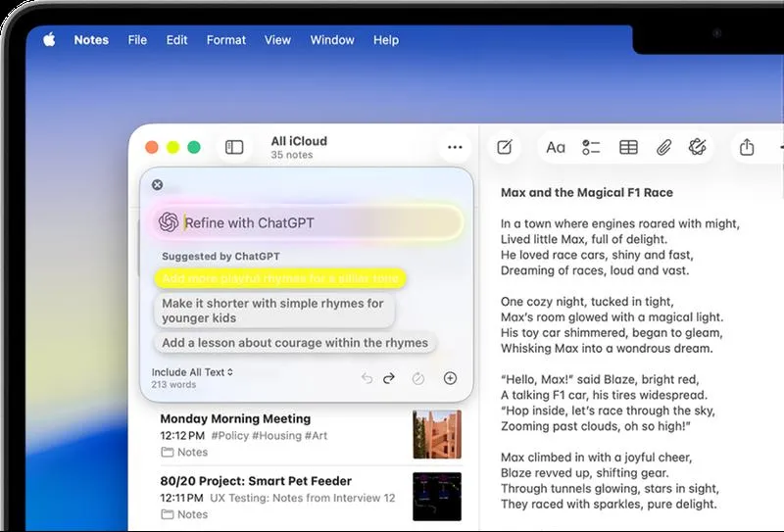Open the three-dot more options button
The height and width of the screenshot is (532, 784).
pyautogui.click(x=455, y=147)
